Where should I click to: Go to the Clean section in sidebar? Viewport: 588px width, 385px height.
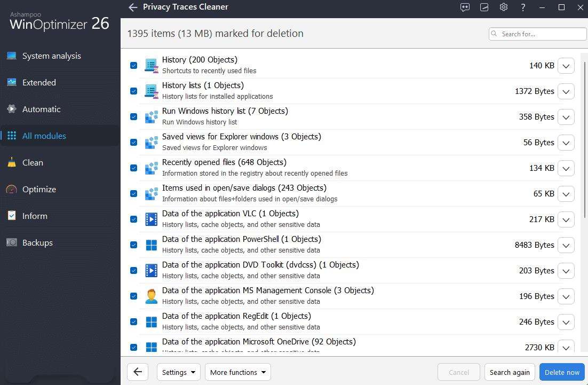[x=33, y=163]
